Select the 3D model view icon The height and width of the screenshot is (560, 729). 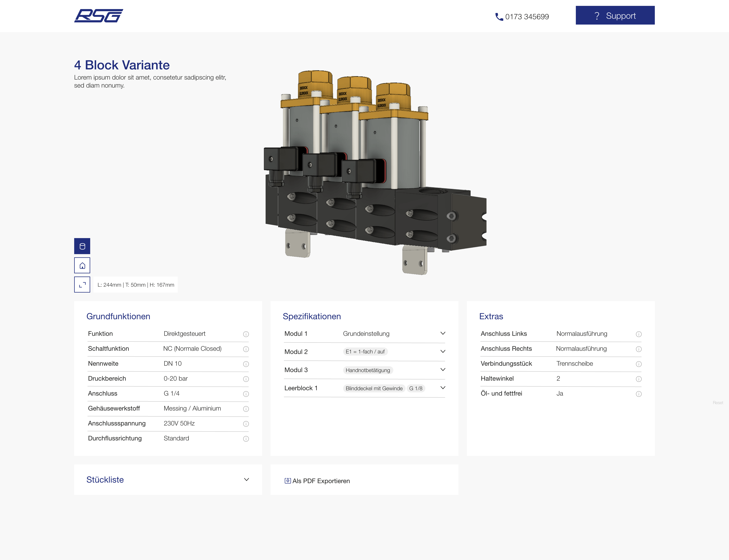pos(82,246)
